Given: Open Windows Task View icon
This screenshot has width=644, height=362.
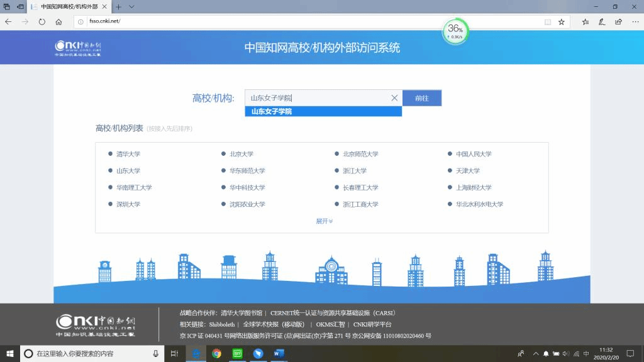Looking at the screenshot, I should (x=174, y=354).
